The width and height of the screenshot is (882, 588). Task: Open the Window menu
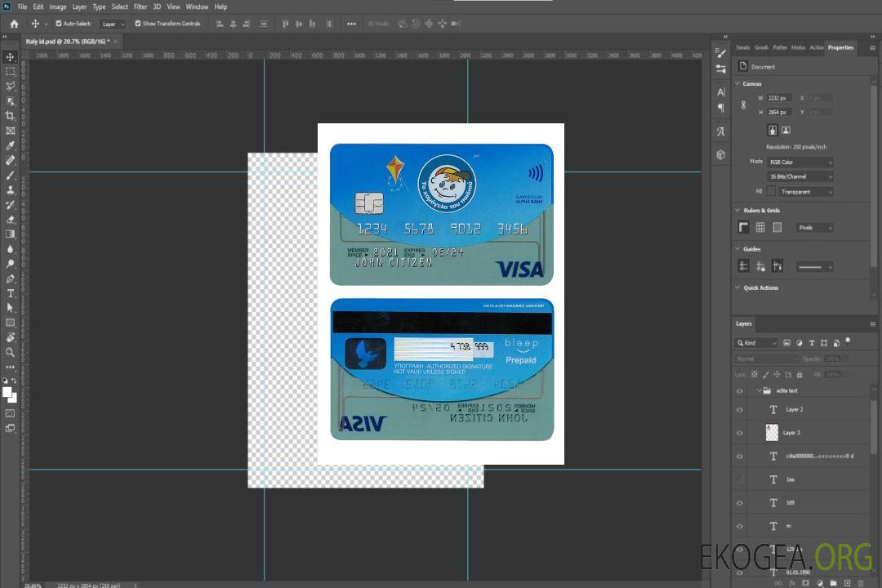(197, 7)
